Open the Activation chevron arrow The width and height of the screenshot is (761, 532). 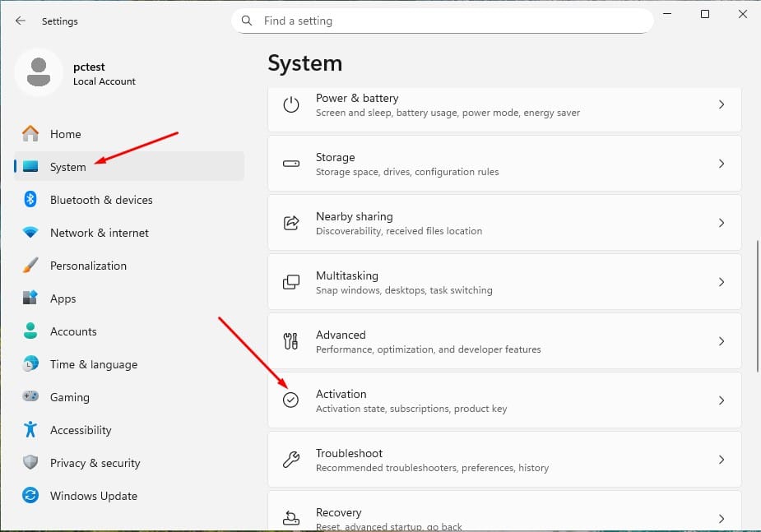[x=721, y=400]
